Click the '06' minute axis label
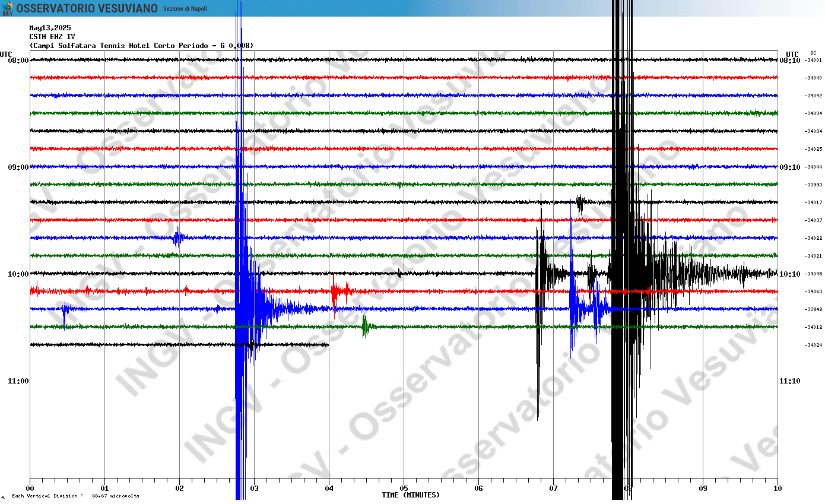This screenshot has height=504, width=825. coord(479,489)
